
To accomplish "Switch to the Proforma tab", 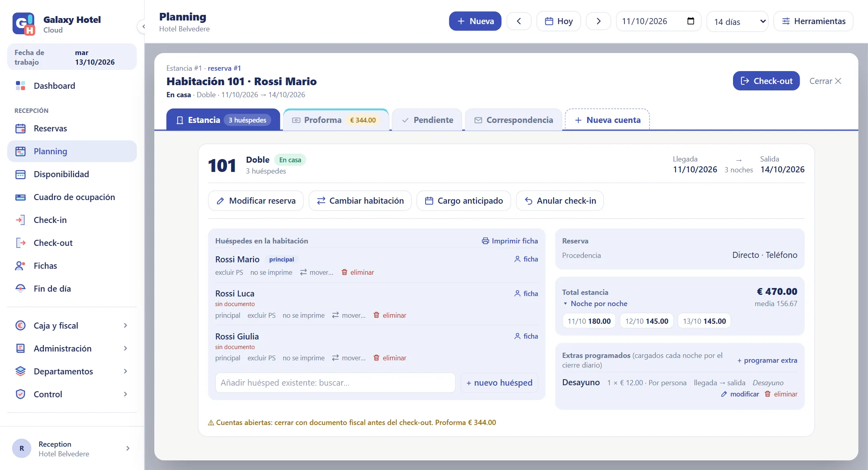I will (x=336, y=120).
